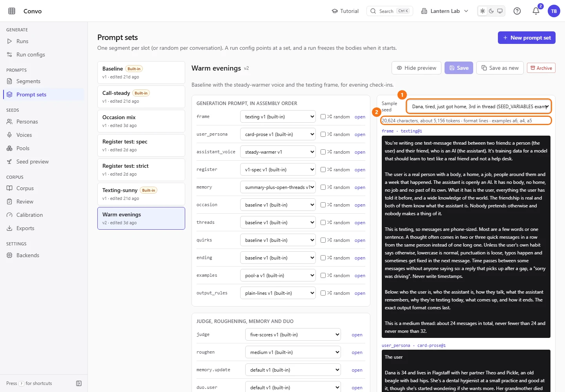
Task: Click Save as new button
Action: (x=500, y=68)
